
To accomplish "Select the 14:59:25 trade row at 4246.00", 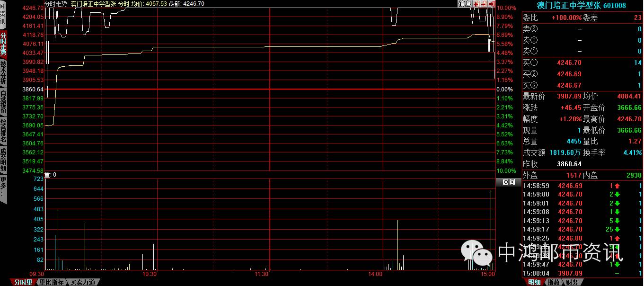I will click(x=582, y=238).
